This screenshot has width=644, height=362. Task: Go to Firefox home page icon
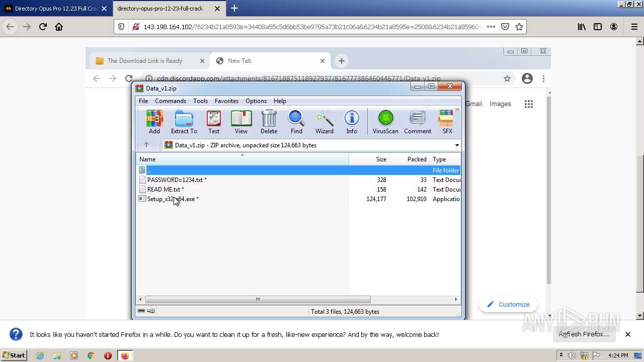pyautogui.click(x=59, y=27)
